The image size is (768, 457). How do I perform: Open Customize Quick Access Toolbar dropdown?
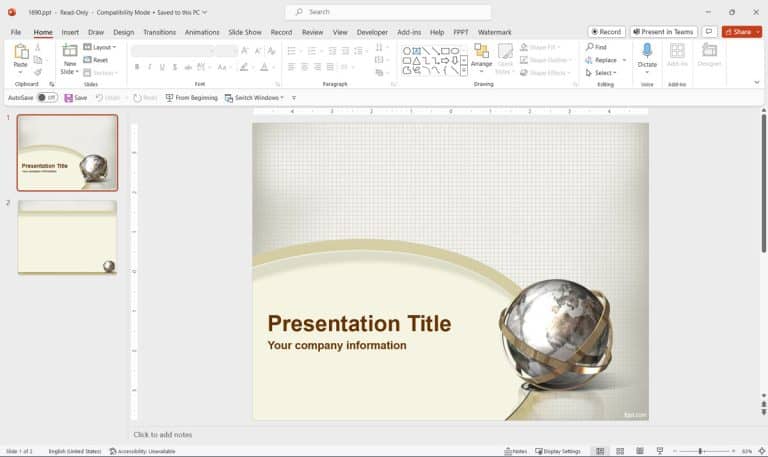pyautogui.click(x=294, y=98)
